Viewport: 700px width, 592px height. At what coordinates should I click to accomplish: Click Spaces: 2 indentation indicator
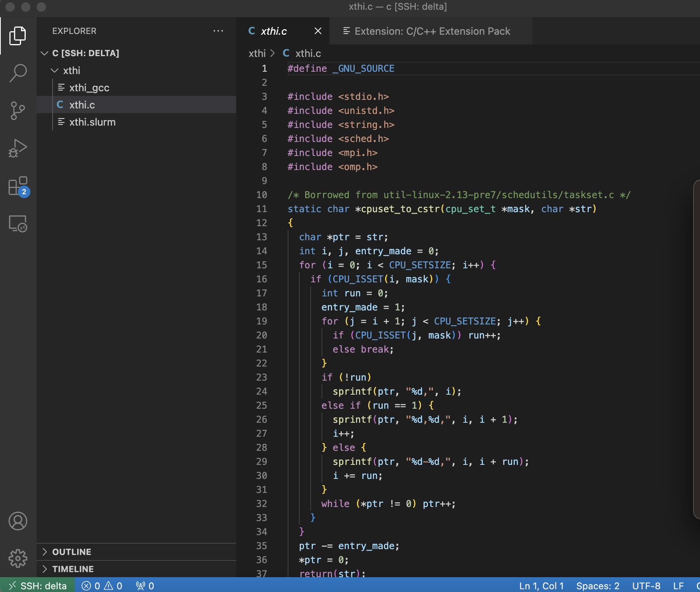click(598, 585)
